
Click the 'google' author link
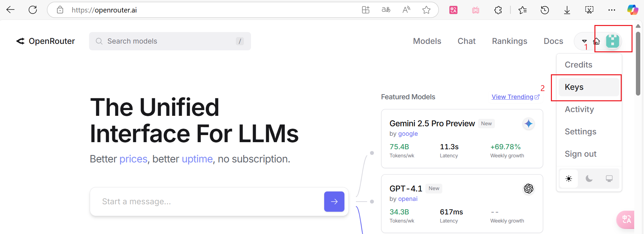click(x=408, y=134)
